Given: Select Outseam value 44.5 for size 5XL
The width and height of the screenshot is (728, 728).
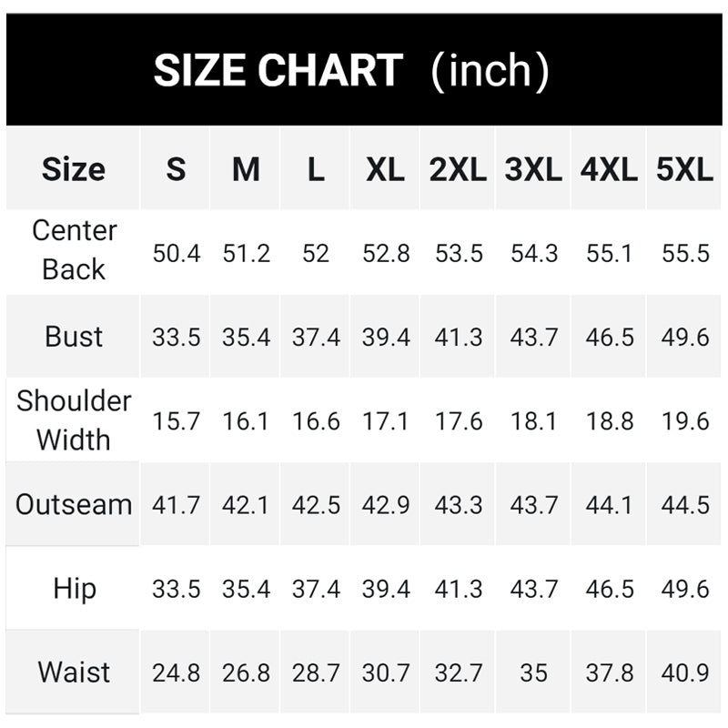Looking at the screenshot, I should (x=685, y=505).
